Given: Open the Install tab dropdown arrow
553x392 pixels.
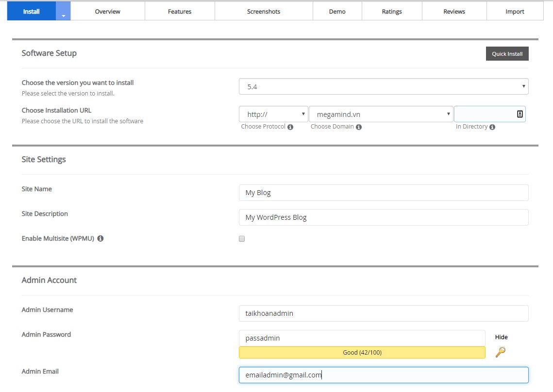Looking at the screenshot, I should point(63,12).
